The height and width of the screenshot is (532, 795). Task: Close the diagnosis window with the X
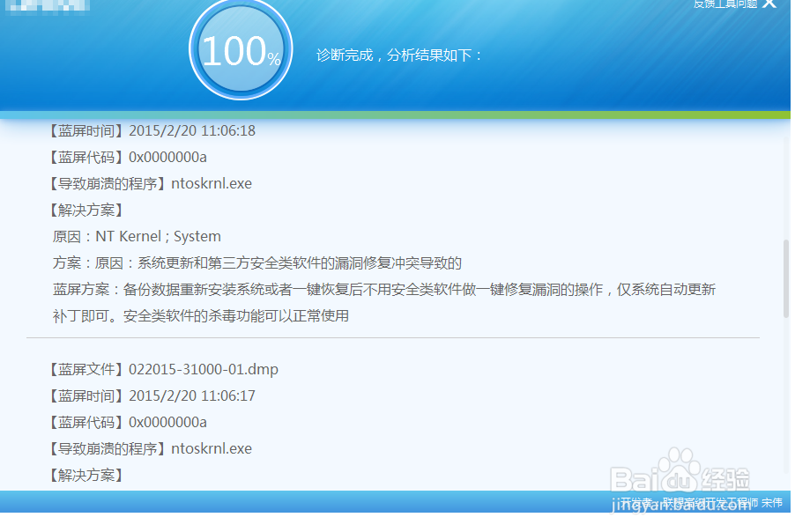(769, 3)
